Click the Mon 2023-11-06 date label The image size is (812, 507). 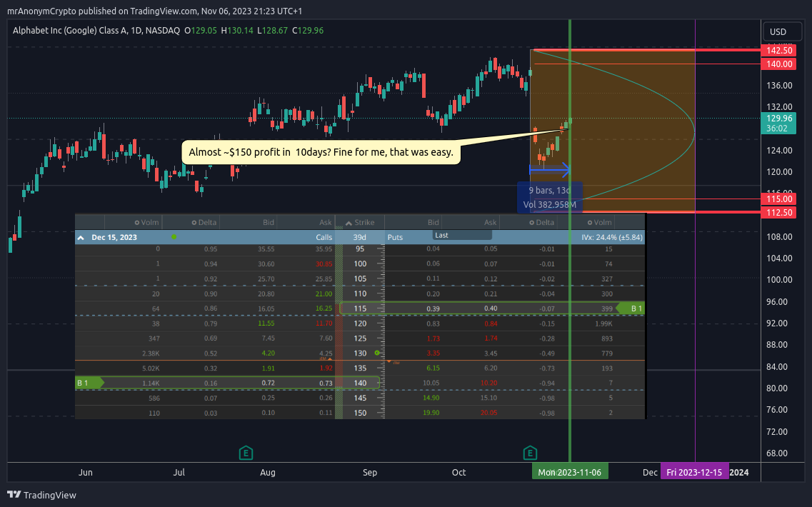pos(570,472)
